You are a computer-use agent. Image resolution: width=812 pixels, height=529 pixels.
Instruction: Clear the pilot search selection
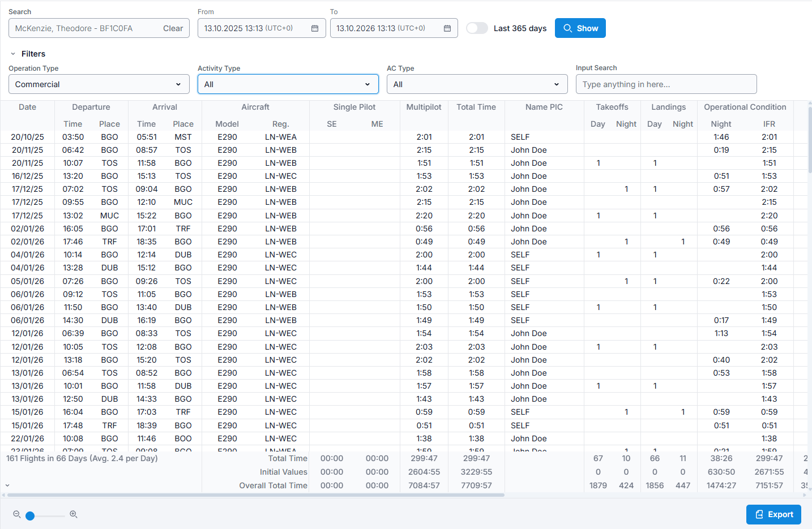173,28
